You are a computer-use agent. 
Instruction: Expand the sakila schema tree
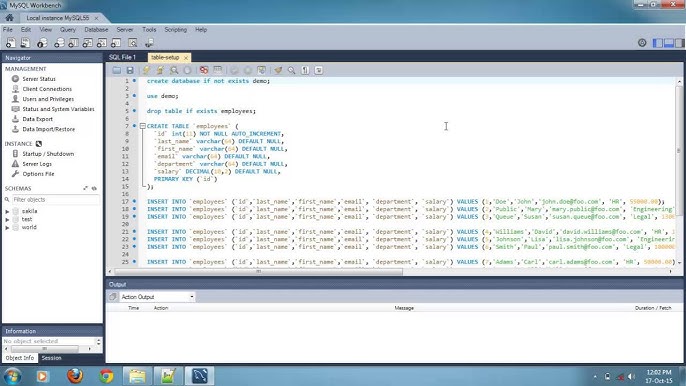[7, 211]
